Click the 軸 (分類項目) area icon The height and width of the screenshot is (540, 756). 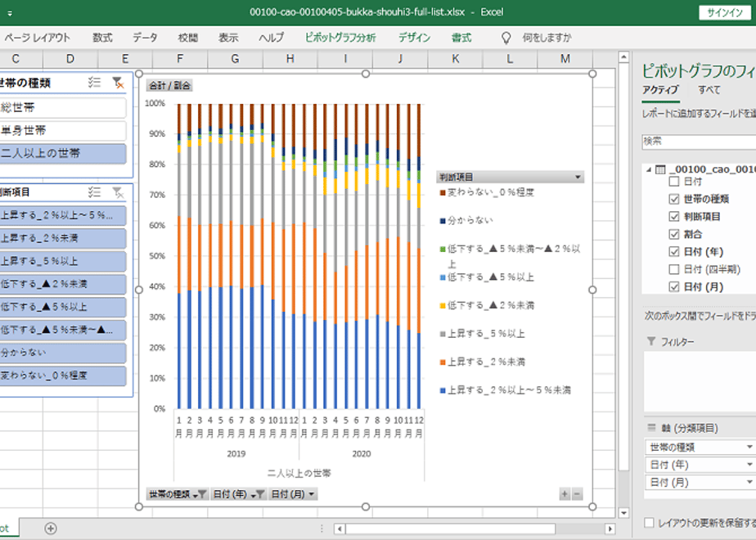pos(651,428)
